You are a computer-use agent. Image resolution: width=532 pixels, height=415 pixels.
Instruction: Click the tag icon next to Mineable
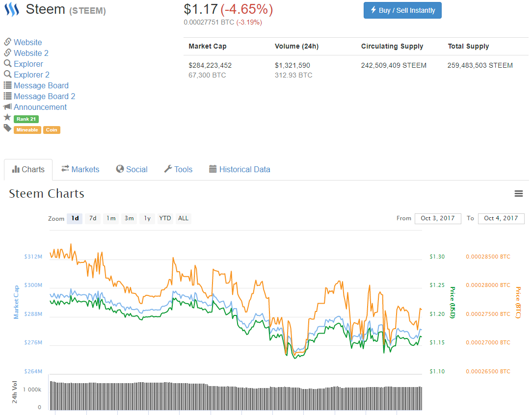7,128
